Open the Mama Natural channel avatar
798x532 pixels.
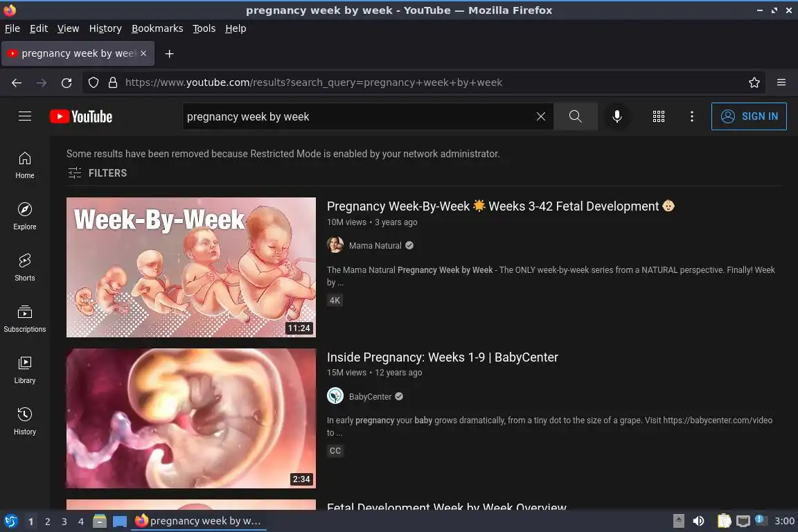(x=335, y=245)
